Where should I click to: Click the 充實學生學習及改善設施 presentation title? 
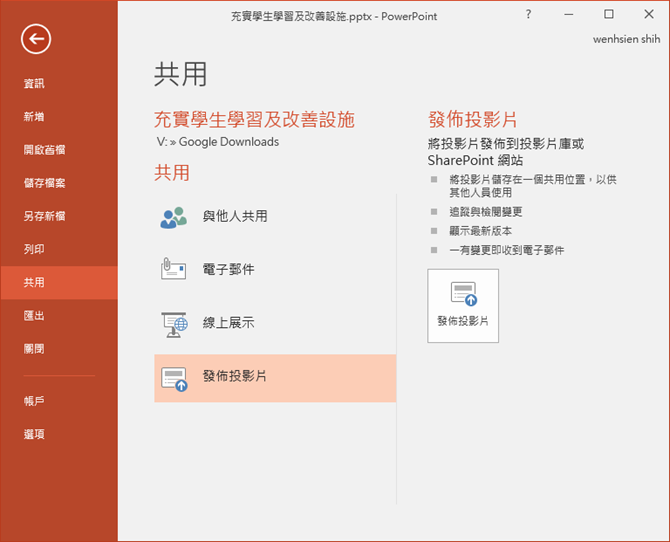pyautogui.click(x=254, y=119)
